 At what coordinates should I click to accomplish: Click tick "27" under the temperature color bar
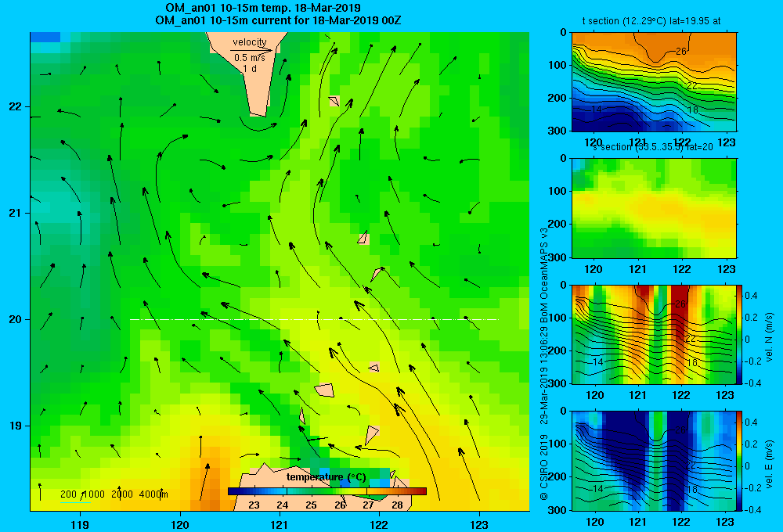pos(368,505)
